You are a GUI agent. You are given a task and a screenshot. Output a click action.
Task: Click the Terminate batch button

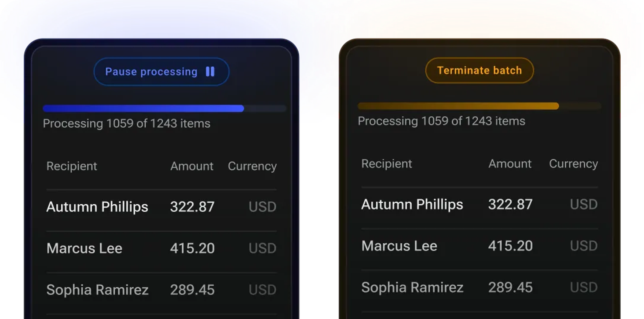point(480,70)
